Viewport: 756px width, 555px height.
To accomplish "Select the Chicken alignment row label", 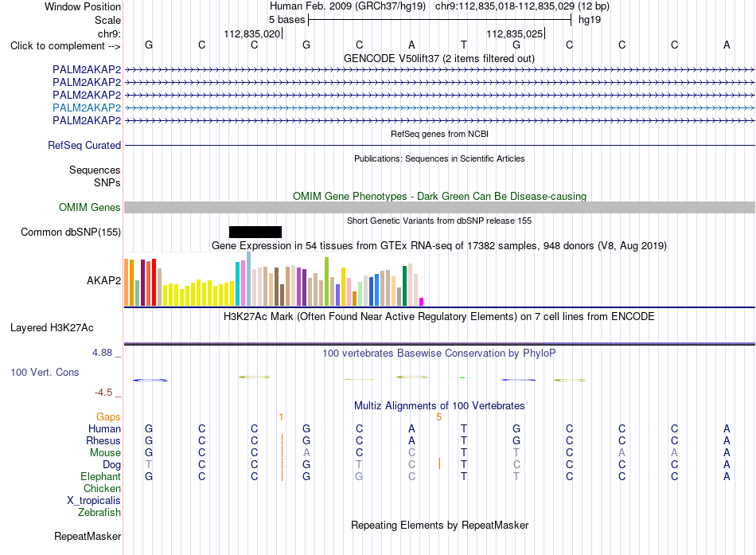I will [102, 488].
